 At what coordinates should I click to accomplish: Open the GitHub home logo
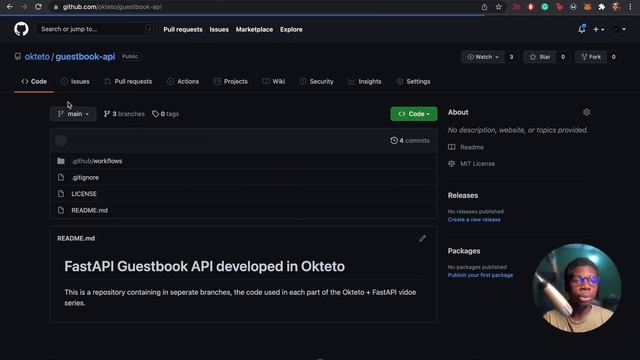[21, 29]
